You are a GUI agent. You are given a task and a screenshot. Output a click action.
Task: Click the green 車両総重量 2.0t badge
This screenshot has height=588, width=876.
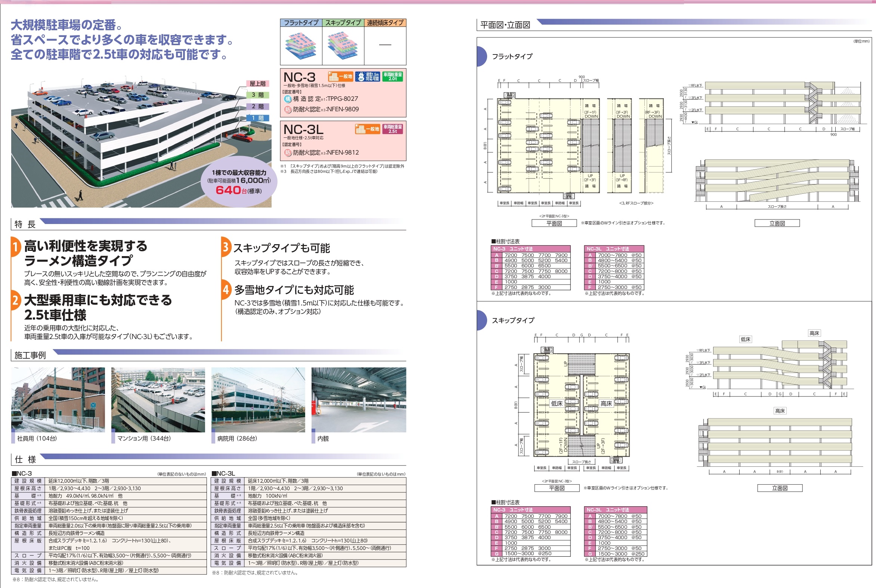tap(392, 77)
